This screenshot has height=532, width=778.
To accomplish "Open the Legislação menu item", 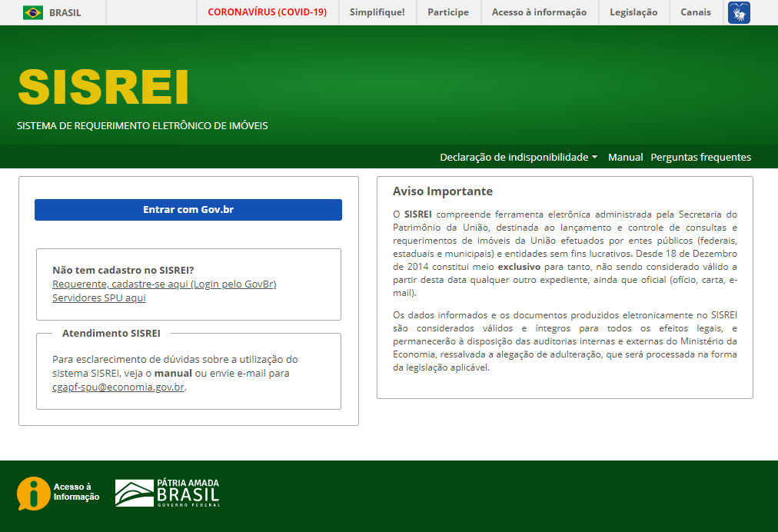I will click(x=633, y=12).
